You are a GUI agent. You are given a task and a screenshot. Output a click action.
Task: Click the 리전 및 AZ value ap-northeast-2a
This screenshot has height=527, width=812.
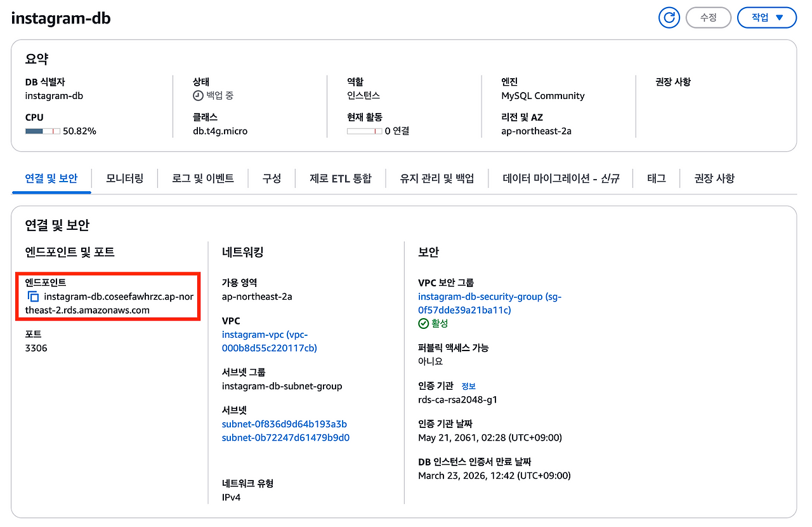click(536, 131)
